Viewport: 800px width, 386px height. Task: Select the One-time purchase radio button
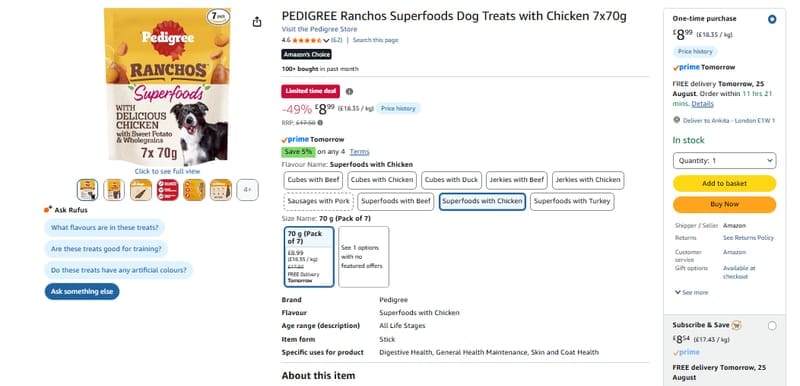[x=772, y=19]
